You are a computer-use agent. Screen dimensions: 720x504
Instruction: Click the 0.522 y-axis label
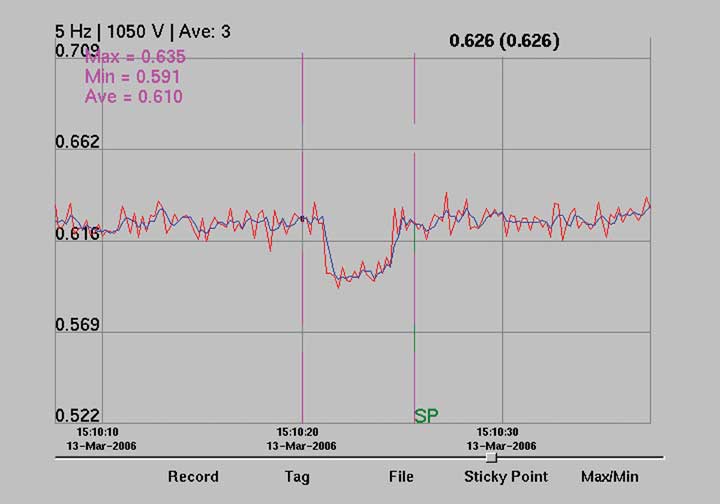click(x=77, y=416)
